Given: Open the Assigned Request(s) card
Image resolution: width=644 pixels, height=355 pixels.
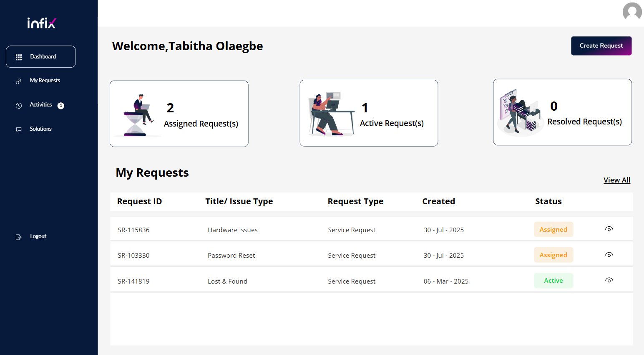Looking at the screenshot, I should coord(179,114).
